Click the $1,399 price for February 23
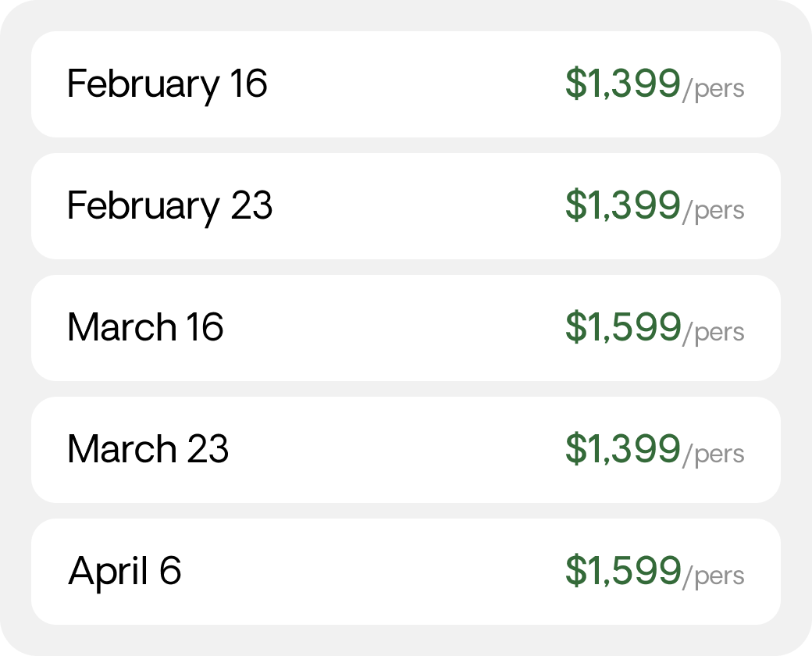Screen dimensions: 812x656 point(622,205)
